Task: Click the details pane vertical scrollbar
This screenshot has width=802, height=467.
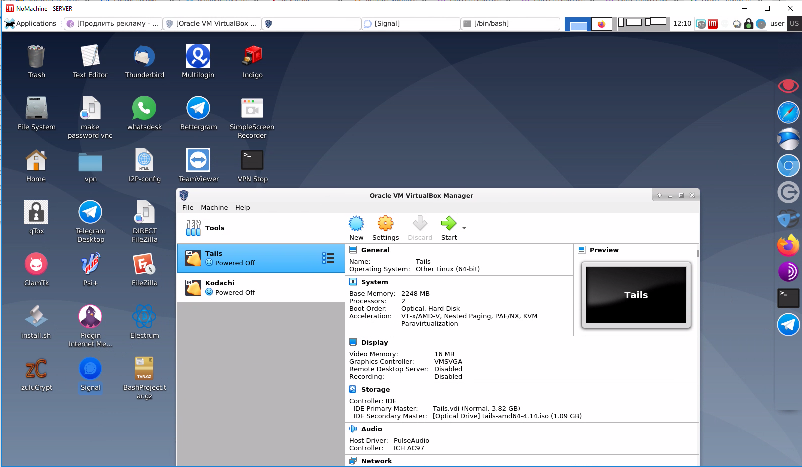Action: pos(697,253)
